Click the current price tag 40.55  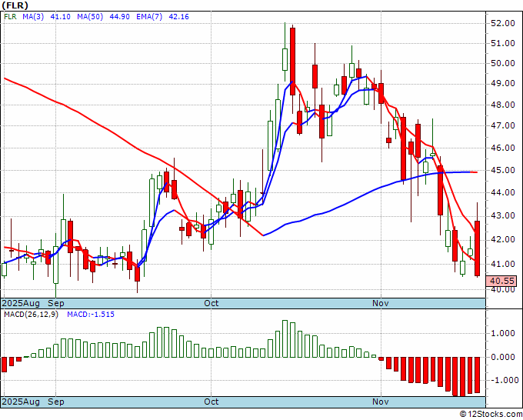501,281
